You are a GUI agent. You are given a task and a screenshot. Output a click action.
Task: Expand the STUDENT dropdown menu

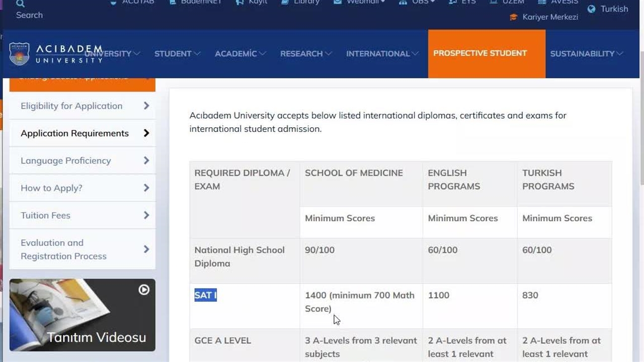pos(177,54)
